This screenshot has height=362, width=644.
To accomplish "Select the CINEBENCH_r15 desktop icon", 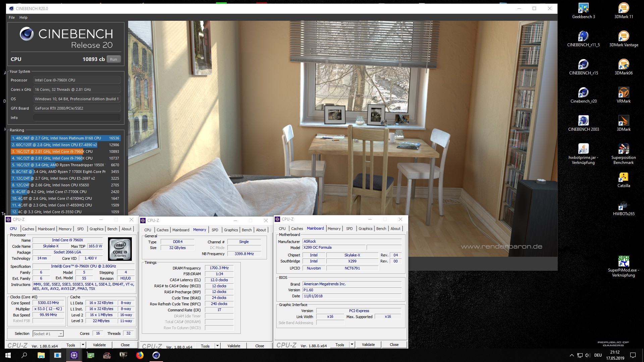I will [583, 67].
